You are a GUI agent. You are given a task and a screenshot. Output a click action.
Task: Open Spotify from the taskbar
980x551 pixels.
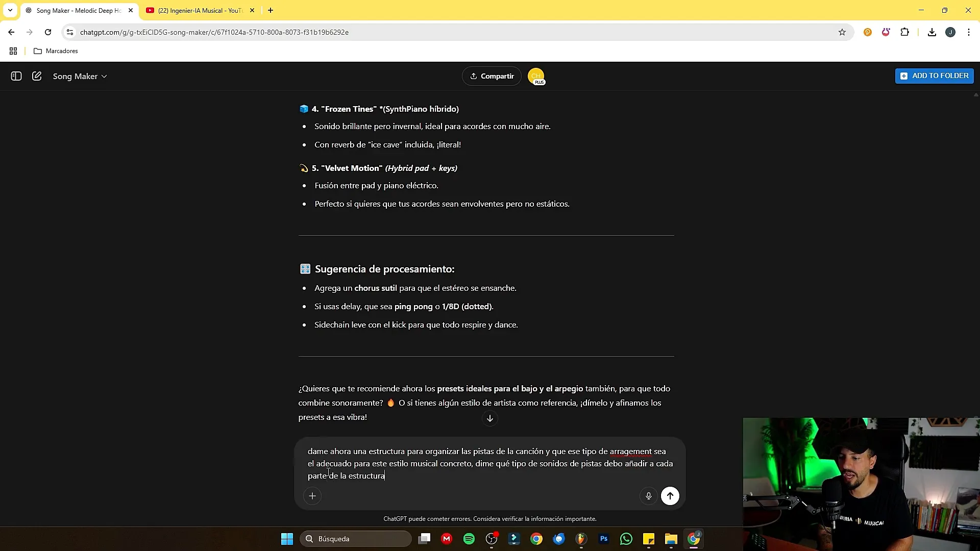469,539
